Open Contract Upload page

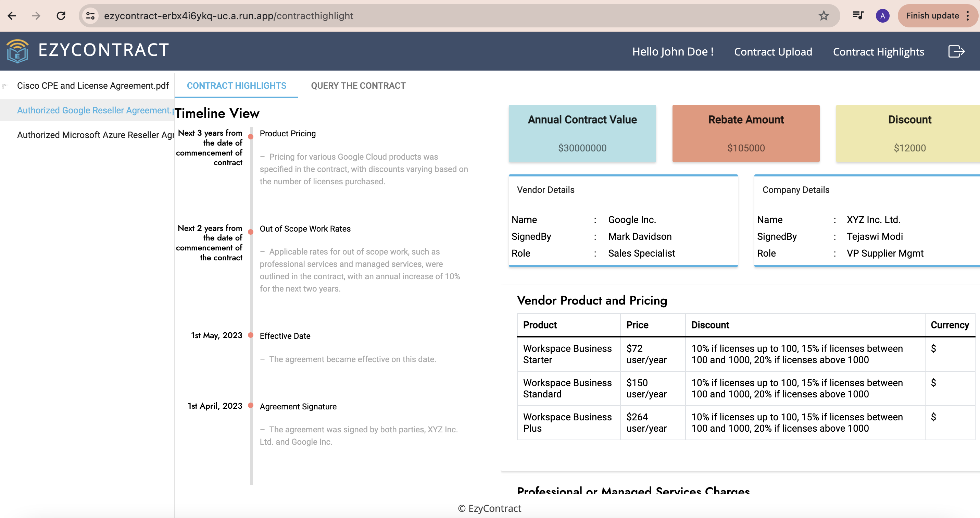(772, 51)
